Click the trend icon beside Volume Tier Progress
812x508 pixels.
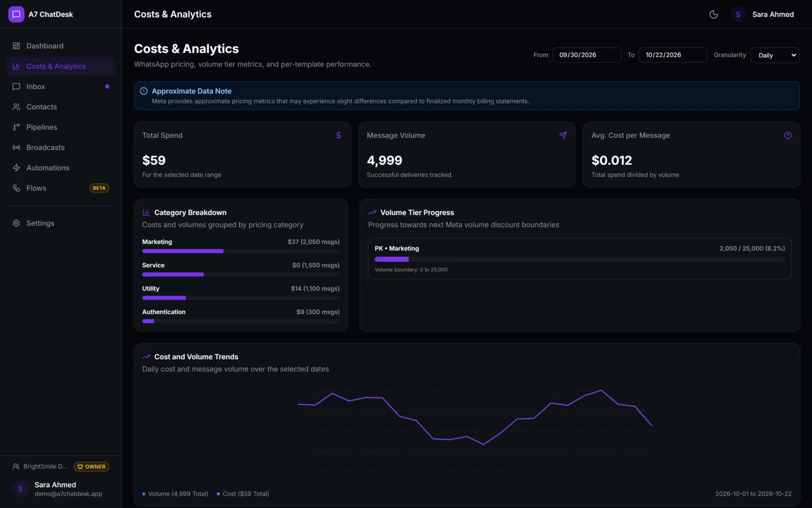click(x=372, y=212)
